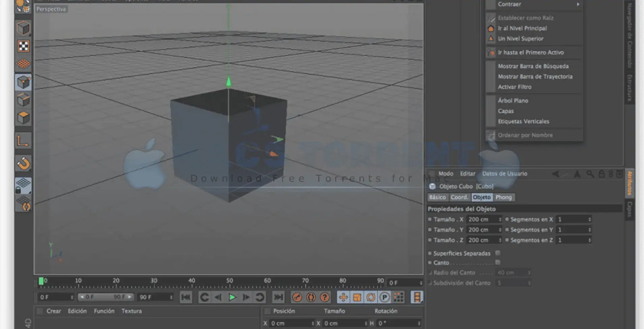Click Attributes panel back arrow
644x329 pixels.
pos(556,174)
